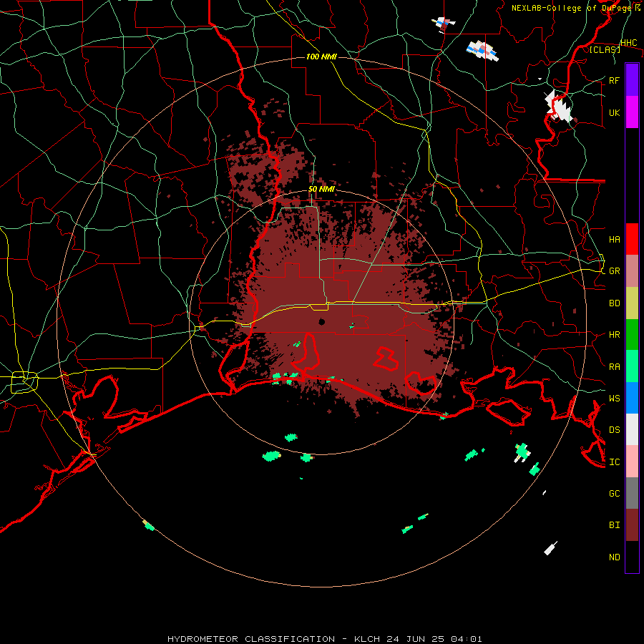Image resolution: width=644 pixels, height=644 pixels.
Task: Click the light pink IC legend swatch
Action: tap(632, 462)
